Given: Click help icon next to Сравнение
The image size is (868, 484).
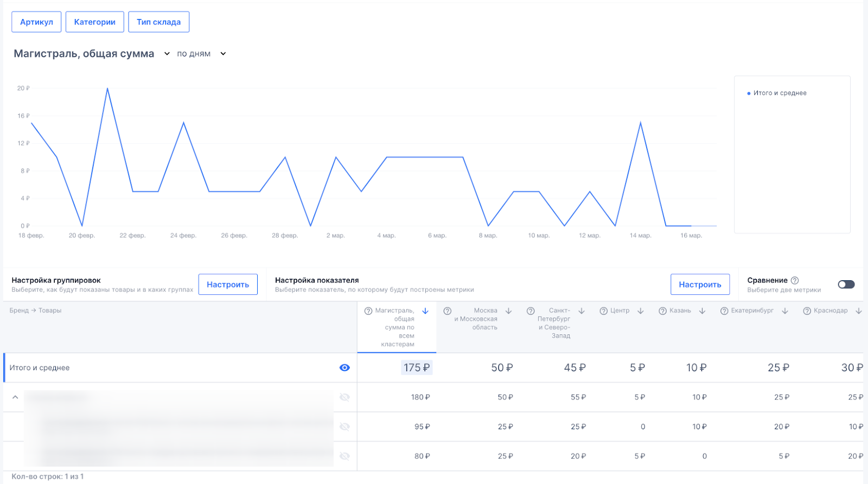Looking at the screenshot, I should point(795,280).
